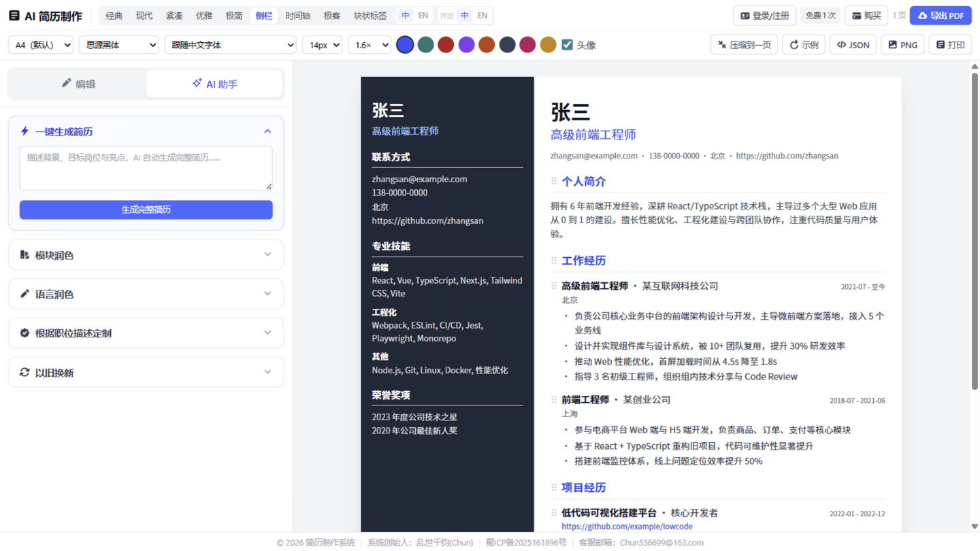Set 界面 language to EN
The width and height of the screenshot is (980, 551).
pyautogui.click(x=483, y=16)
